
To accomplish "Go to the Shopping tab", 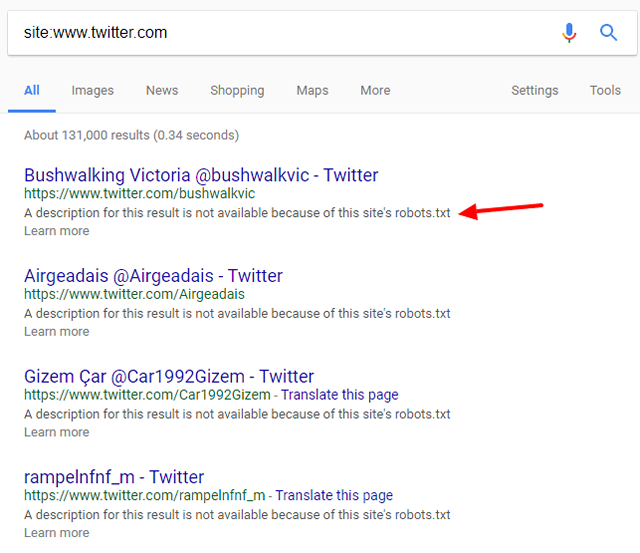I will click(237, 91).
